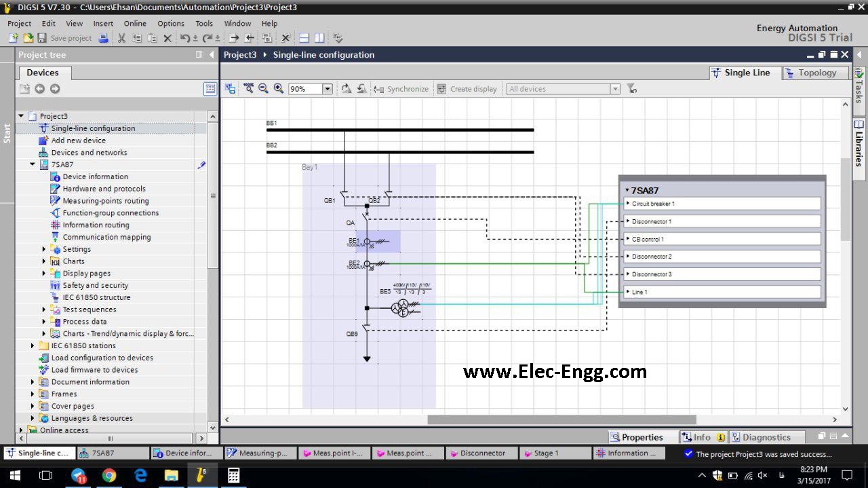Image resolution: width=868 pixels, height=488 pixels.
Task: Click the paste icon in main toolbar
Action: point(152,38)
